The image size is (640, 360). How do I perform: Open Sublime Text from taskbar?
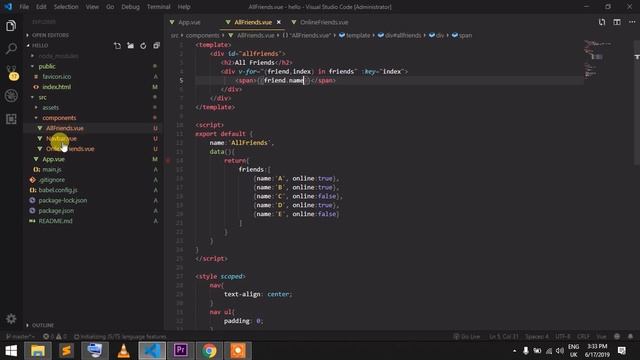pos(66,351)
